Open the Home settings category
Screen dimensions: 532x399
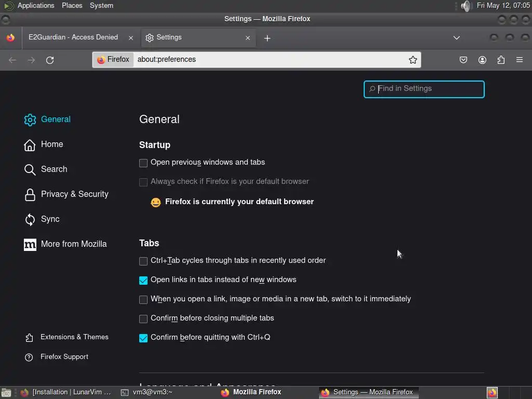[44, 144]
